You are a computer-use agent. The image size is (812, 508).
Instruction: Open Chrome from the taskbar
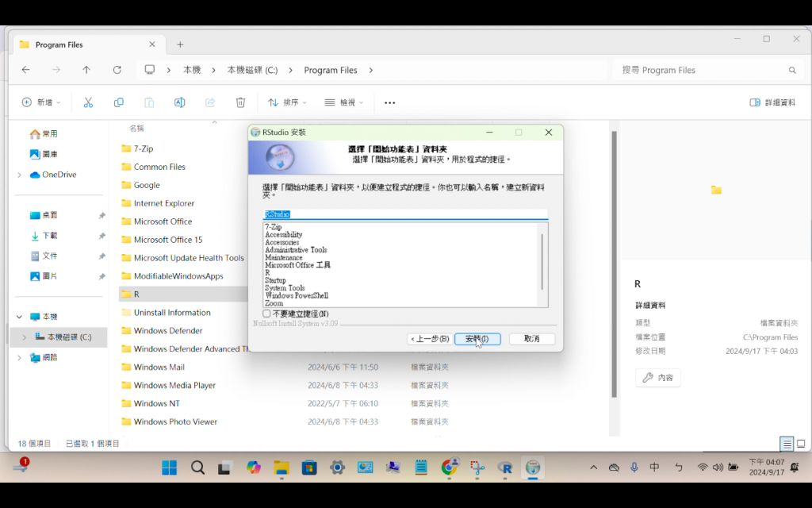(x=449, y=468)
